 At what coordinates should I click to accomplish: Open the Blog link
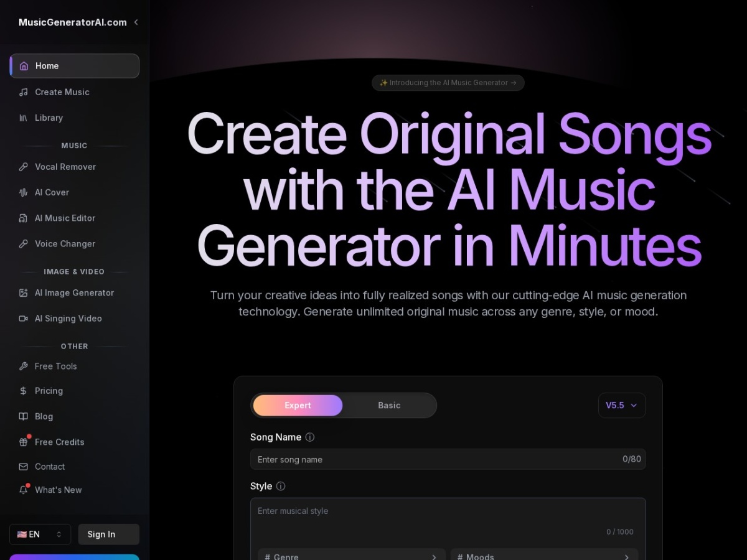pos(75,416)
